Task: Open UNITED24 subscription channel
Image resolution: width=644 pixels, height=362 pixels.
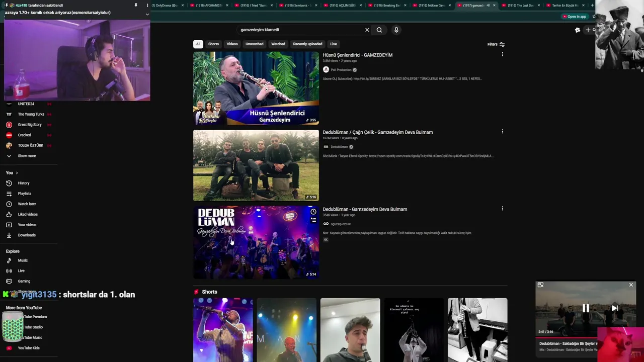Action: click(26, 104)
